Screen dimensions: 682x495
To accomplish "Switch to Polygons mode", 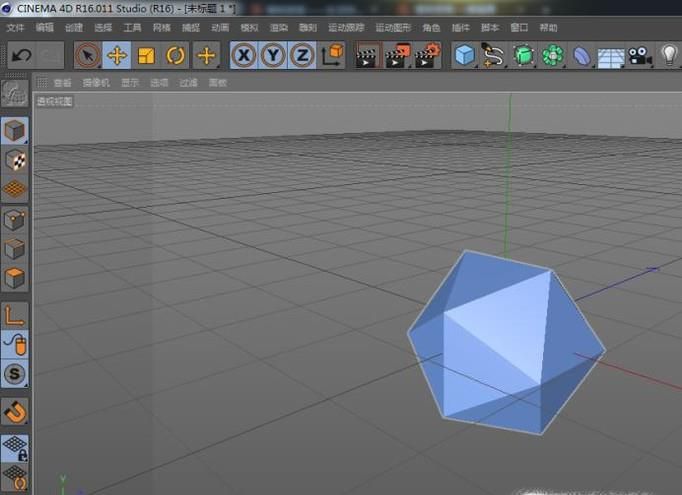I will coord(15,278).
